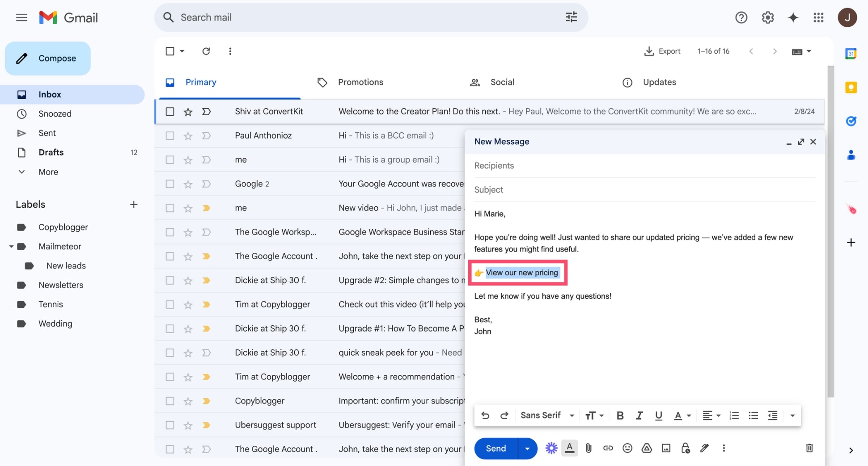Get add-ons plus icon in side panel
868x466 pixels.
[851, 243]
